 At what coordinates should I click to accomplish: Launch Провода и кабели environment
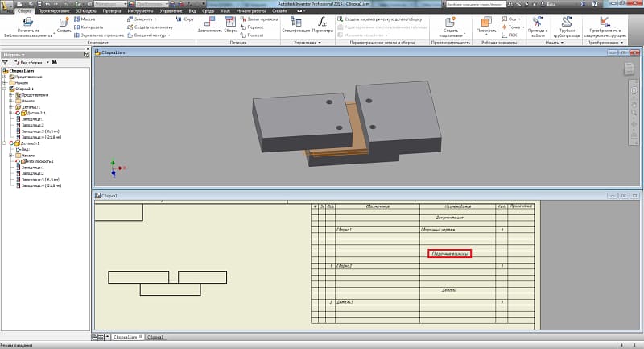538,27
